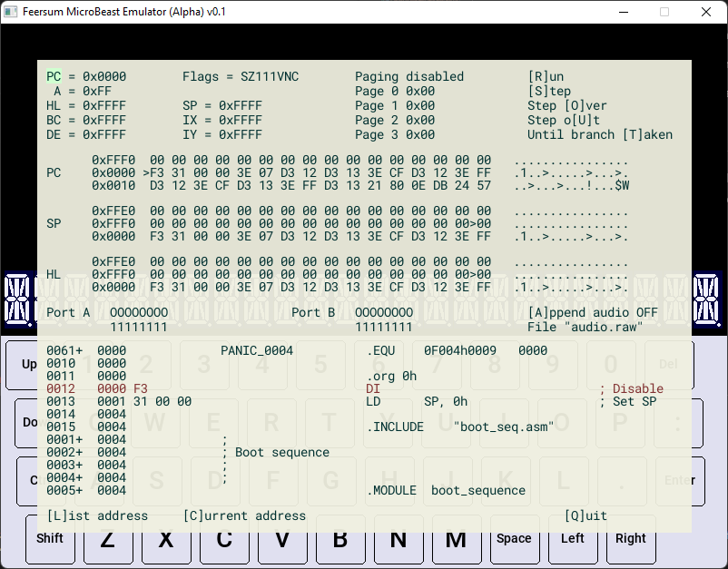Select the Step o[U]t command
The height and width of the screenshot is (569, 728).
[x=563, y=120]
